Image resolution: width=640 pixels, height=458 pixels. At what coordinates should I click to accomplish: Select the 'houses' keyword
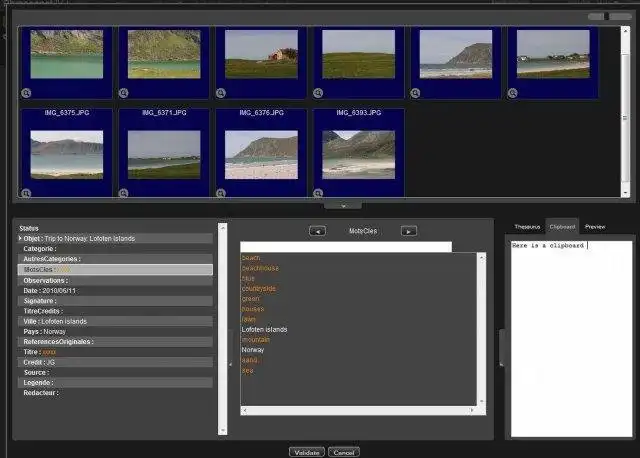[x=253, y=309]
